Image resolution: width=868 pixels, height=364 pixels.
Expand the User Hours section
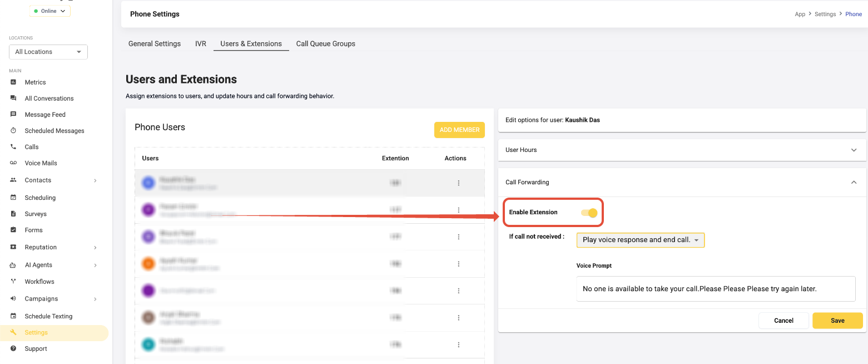point(854,150)
